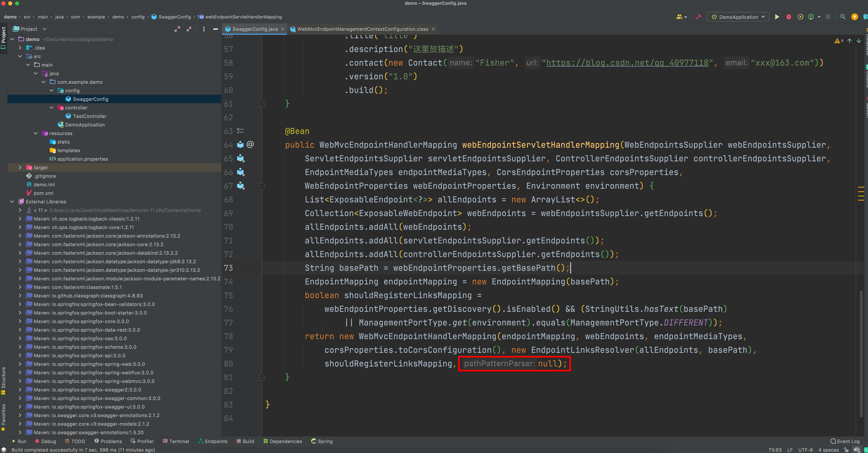Run DemoApplication using the green play icon

(x=777, y=17)
